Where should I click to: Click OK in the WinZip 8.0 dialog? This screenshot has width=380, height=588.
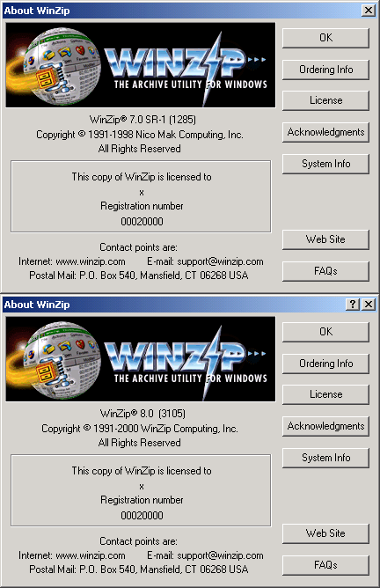325,332
